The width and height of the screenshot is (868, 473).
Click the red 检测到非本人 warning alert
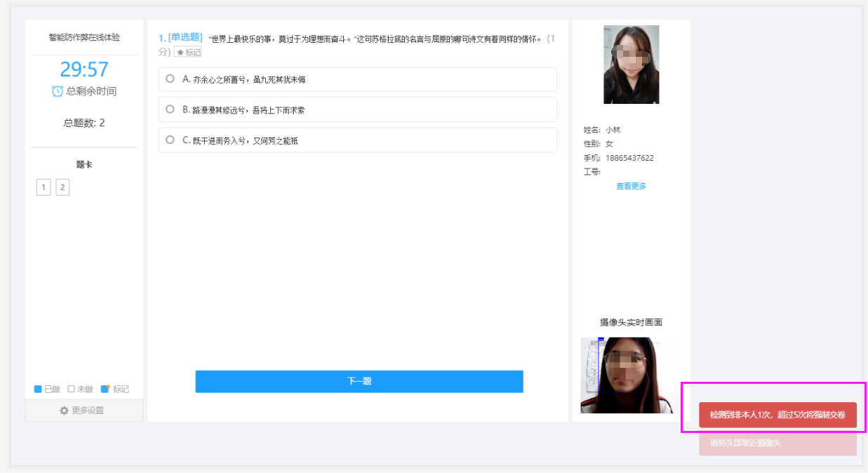777,415
